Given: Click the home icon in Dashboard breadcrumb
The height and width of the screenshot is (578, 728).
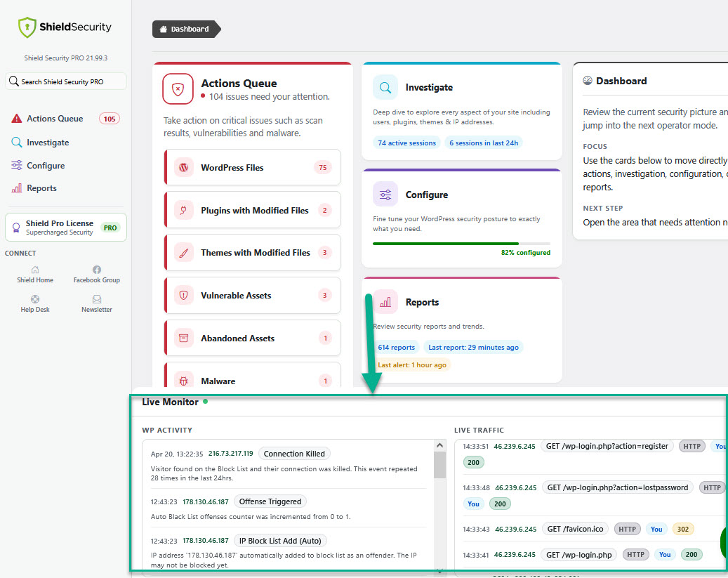Looking at the screenshot, I should point(163,29).
